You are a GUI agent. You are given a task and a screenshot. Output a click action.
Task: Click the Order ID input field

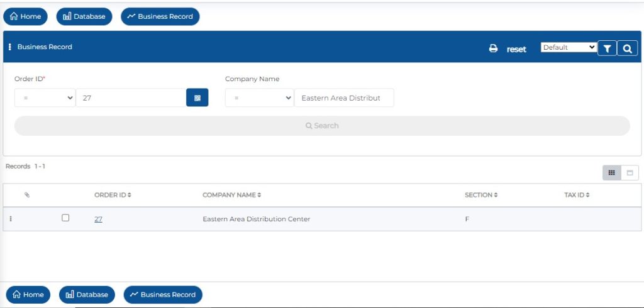[131, 97]
